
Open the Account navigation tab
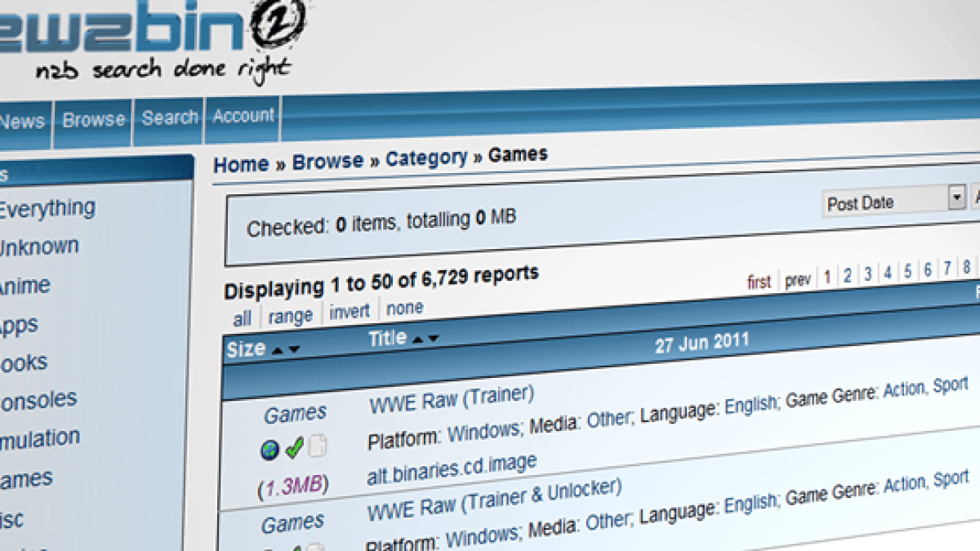[243, 116]
